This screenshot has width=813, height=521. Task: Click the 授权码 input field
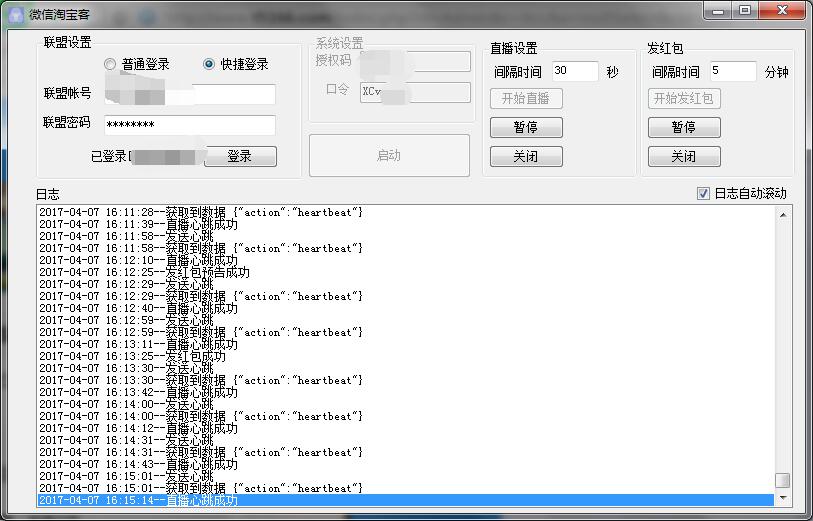(415, 61)
